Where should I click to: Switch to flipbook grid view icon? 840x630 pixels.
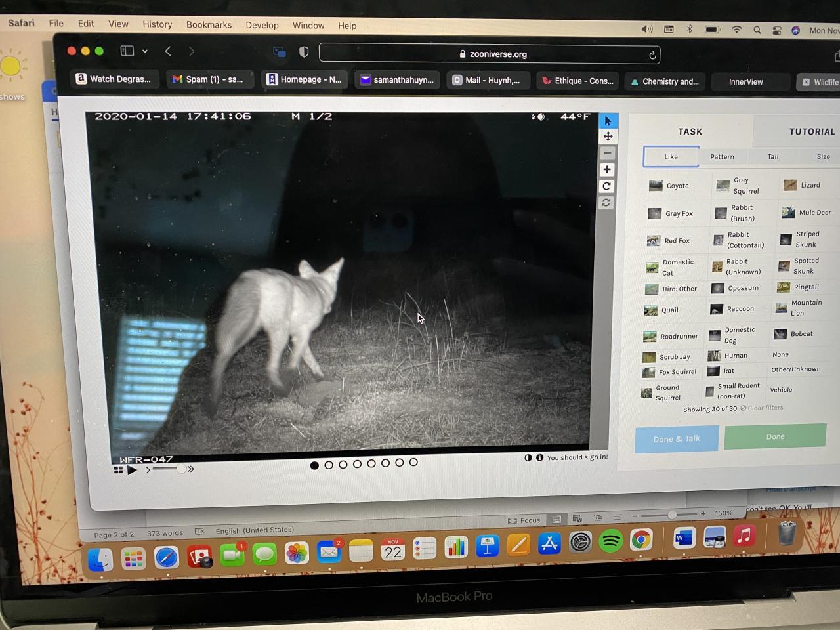119,470
